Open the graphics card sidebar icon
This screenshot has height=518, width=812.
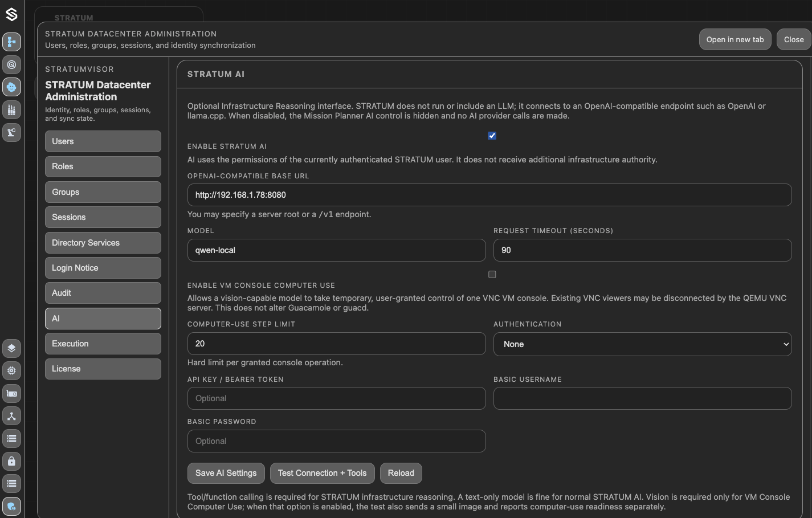pyautogui.click(x=11, y=393)
